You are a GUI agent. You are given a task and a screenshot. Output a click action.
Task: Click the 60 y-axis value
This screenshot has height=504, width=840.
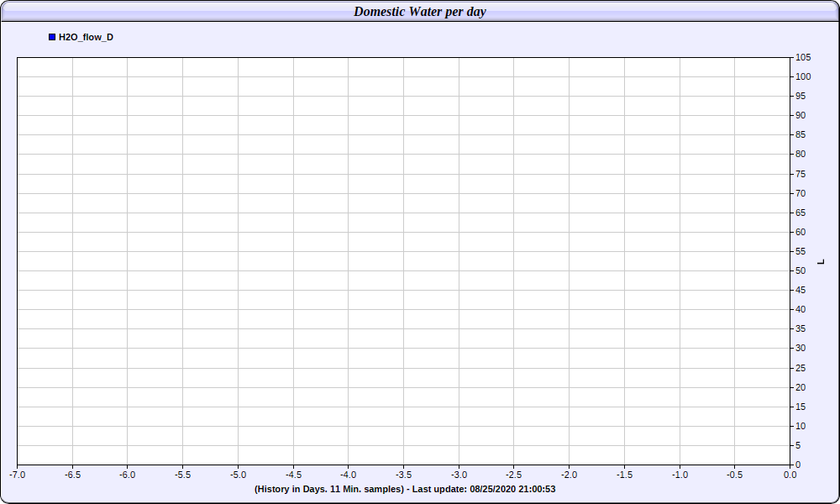(801, 232)
